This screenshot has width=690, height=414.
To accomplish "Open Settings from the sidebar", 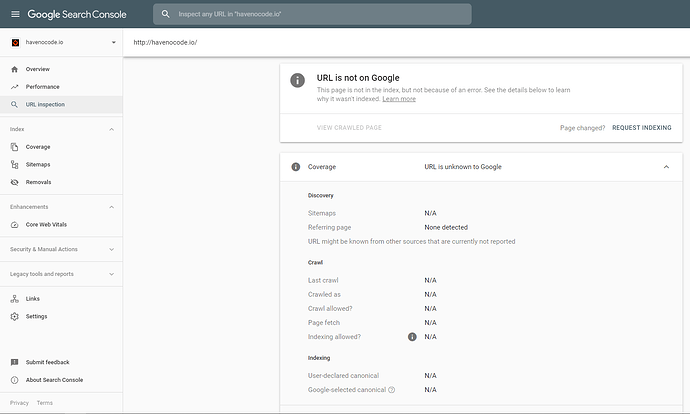I will [37, 316].
